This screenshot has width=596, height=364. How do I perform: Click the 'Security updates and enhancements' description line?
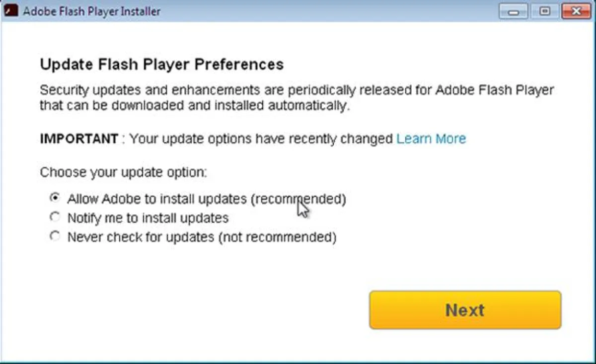click(297, 91)
